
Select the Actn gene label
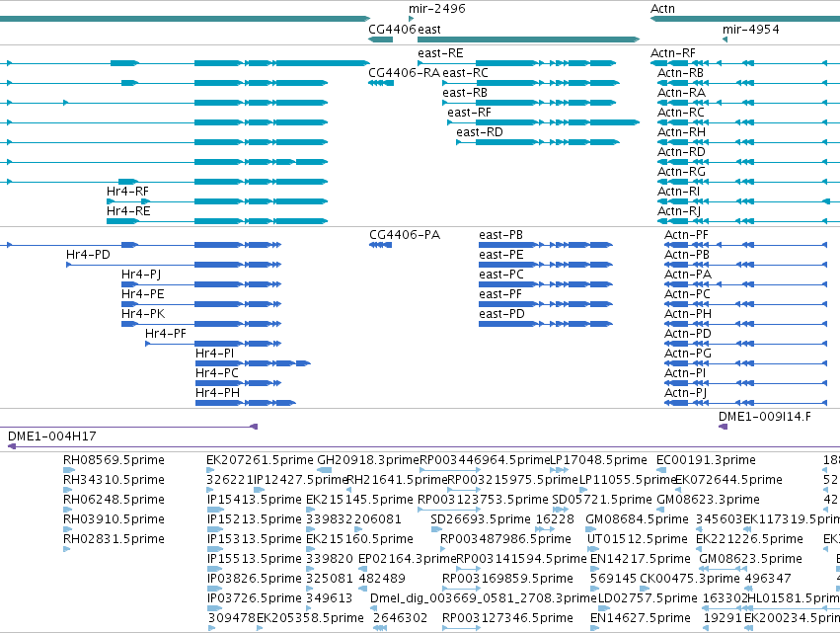tap(662, 9)
